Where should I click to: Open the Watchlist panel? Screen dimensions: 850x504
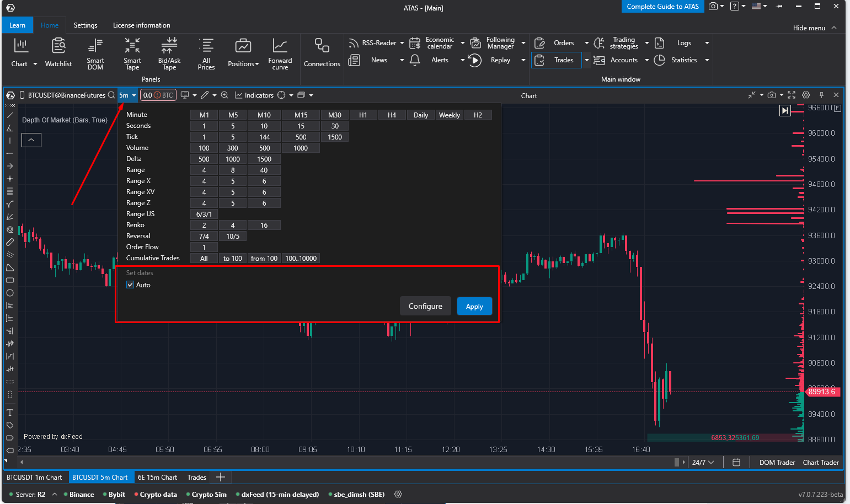tap(58, 53)
